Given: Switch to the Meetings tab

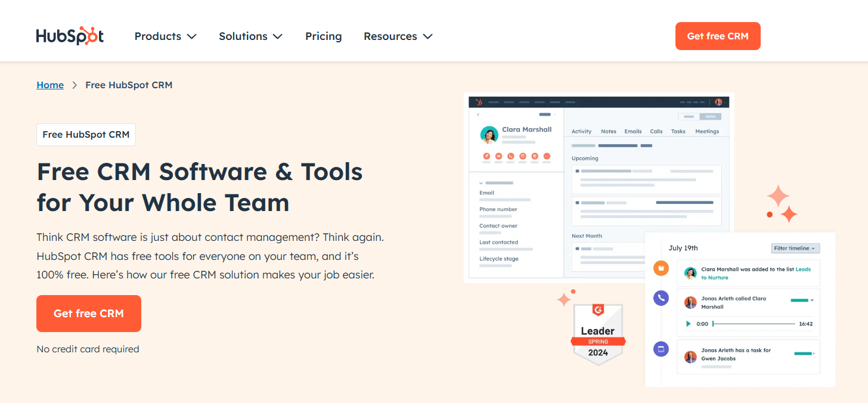Looking at the screenshot, I should click(x=707, y=131).
